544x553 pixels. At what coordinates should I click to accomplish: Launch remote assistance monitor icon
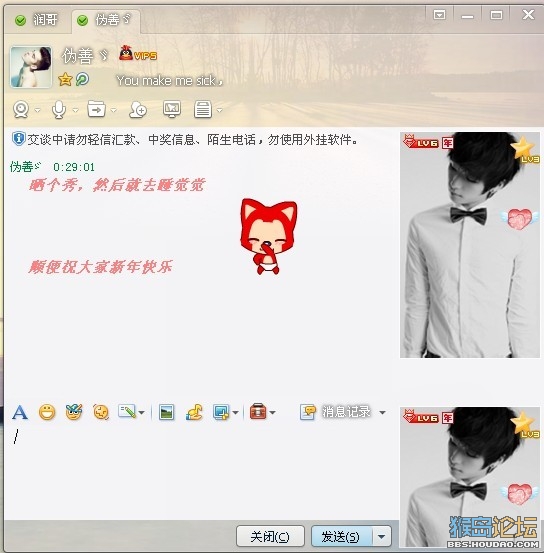[x=172, y=109]
